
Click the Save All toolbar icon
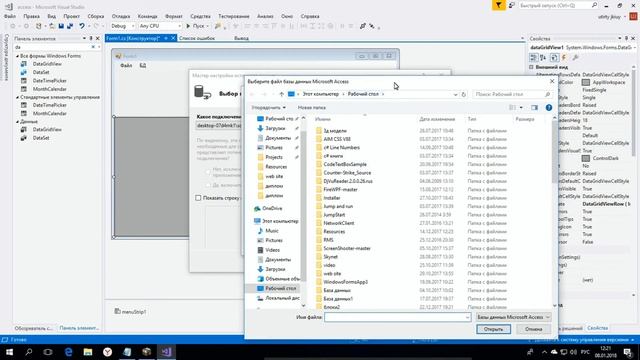[x=70, y=26]
